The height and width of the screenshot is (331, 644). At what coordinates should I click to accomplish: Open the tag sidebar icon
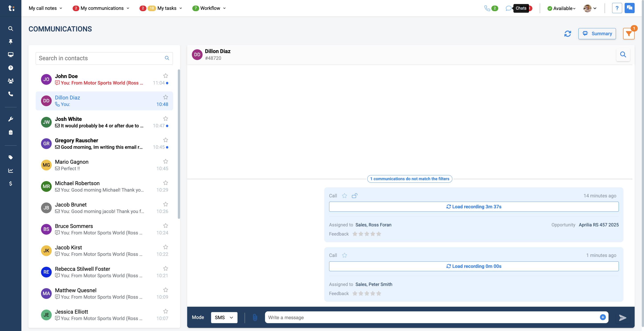pyautogui.click(x=10, y=157)
